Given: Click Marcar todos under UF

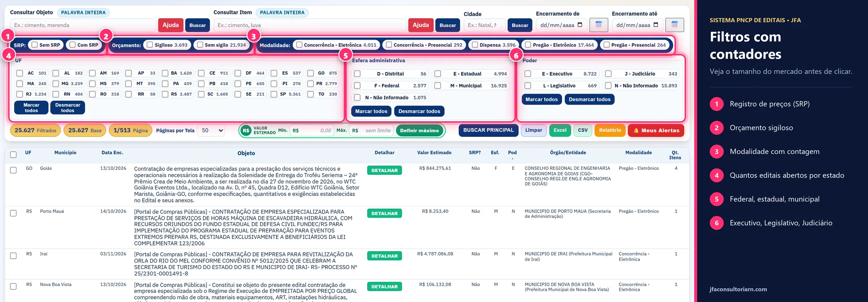Looking at the screenshot, I should coord(31,108).
